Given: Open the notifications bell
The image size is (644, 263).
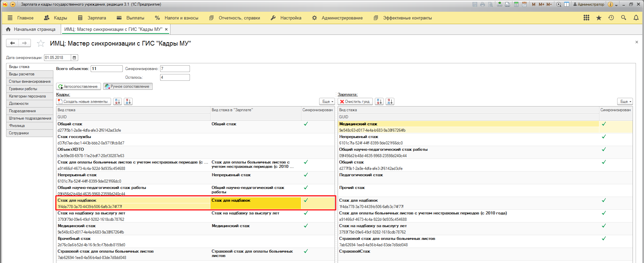Looking at the screenshot, I should point(636,18).
